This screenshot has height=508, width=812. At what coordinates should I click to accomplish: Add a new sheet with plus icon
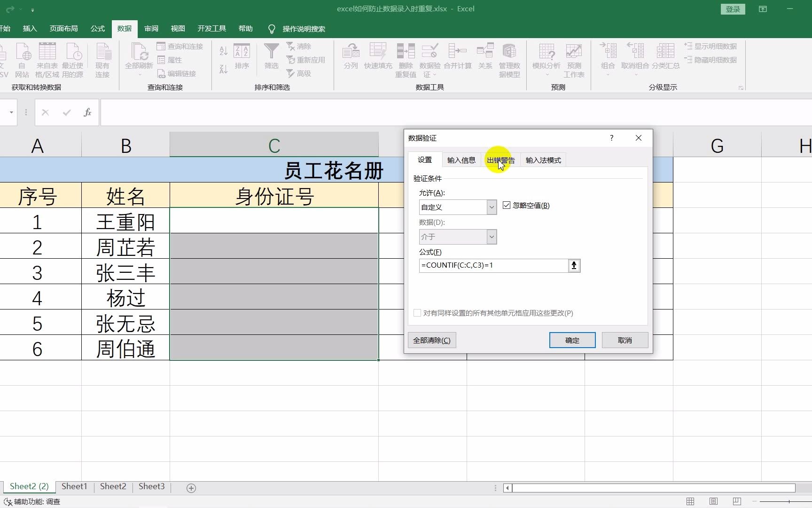coord(191,488)
